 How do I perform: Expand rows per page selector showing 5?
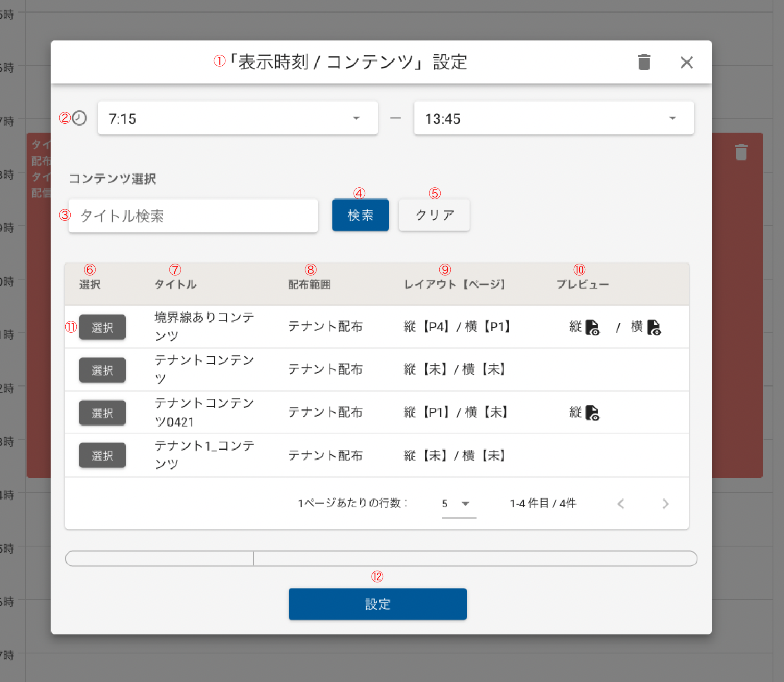pos(458,504)
